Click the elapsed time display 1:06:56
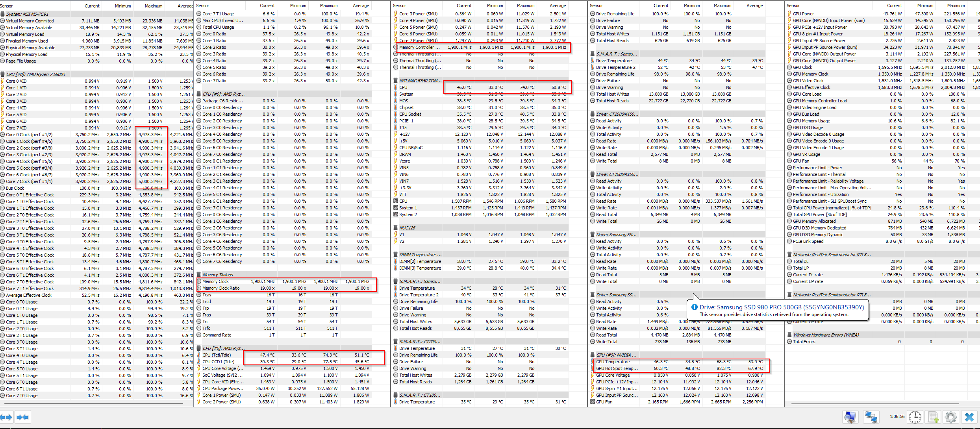Viewport: 980px width, 429px height. tap(897, 416)
